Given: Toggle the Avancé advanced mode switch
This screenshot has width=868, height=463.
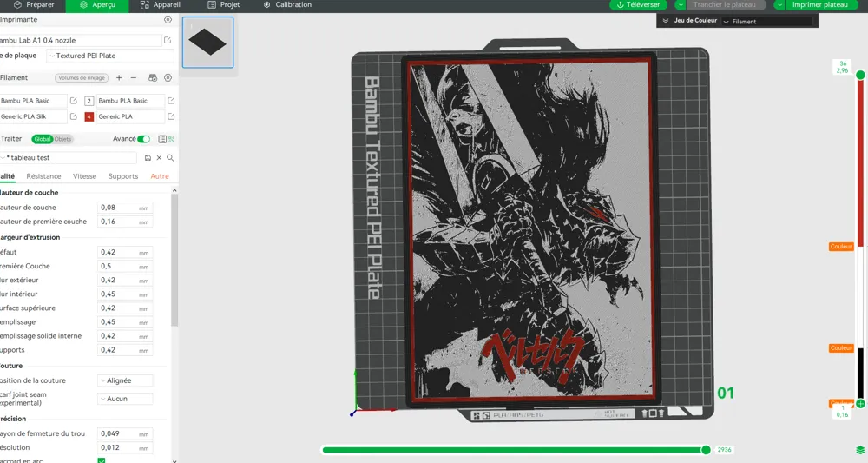Looking at the screenshot, I should [x=144, y=139].
